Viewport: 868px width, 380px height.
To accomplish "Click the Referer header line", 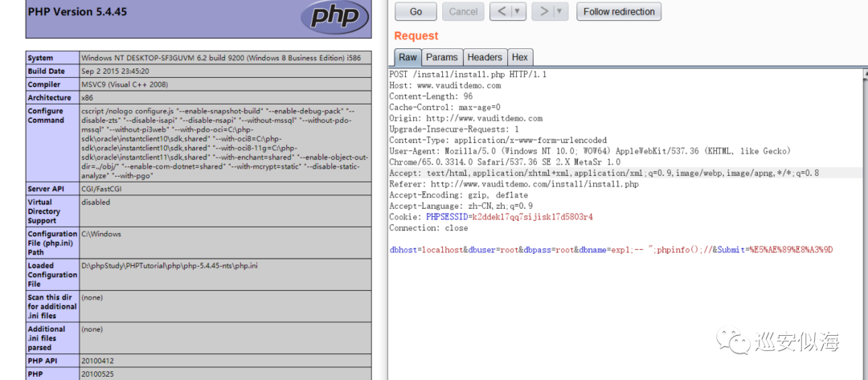I will point(514,184).
